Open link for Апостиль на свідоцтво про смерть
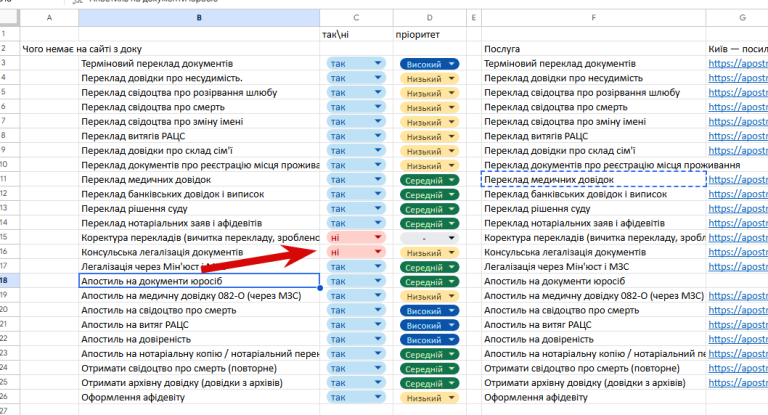Image resolution: width=768 pixels, height=415 pixels. tap(738, 311)
